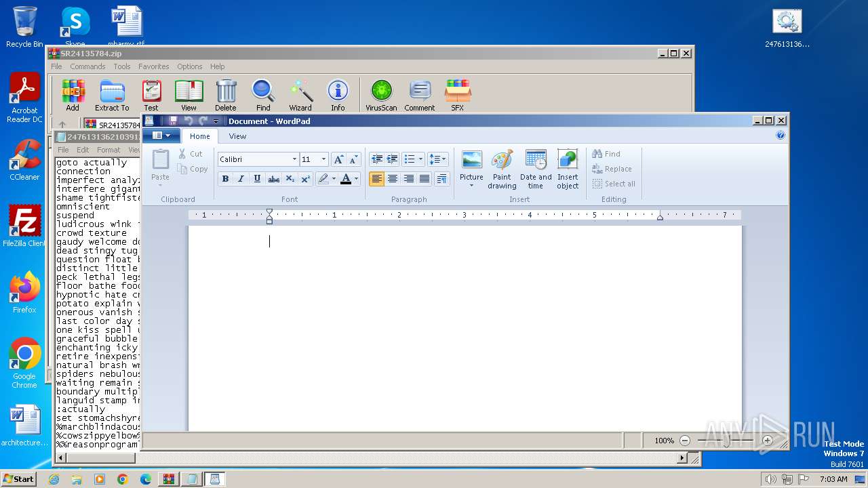The image size is (868, 488).
Task: Open line spacing dropdown in WordPad
Action: (x=438, y=159)
